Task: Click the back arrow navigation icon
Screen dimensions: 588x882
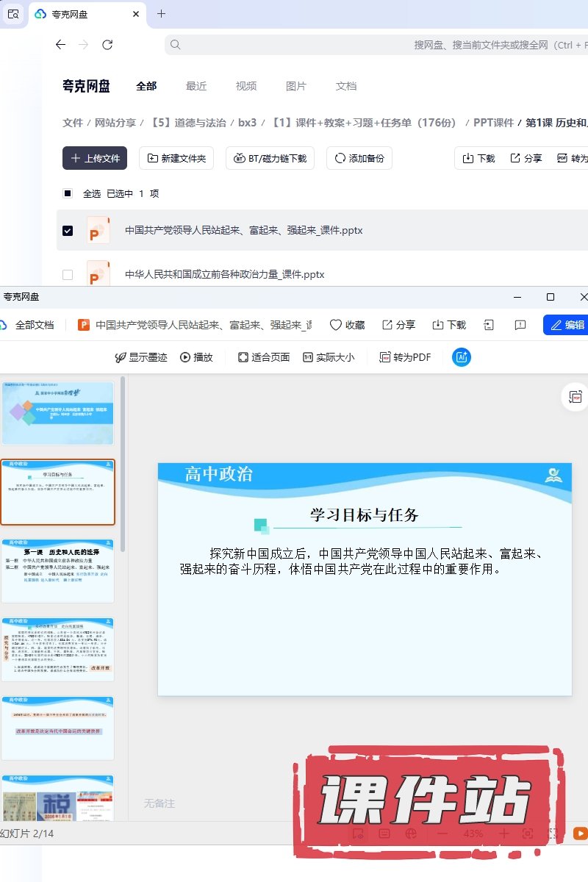Action: [x=61, y=45]
